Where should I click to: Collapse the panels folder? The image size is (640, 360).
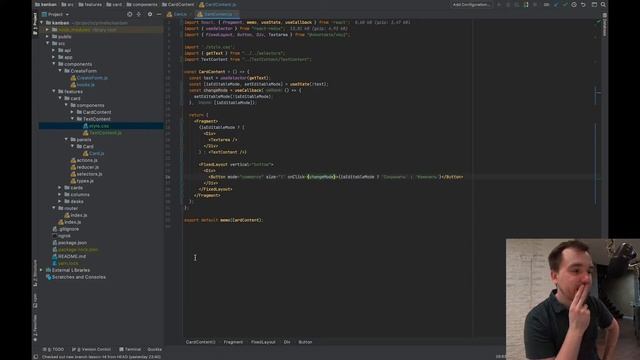tap(66, 140)
